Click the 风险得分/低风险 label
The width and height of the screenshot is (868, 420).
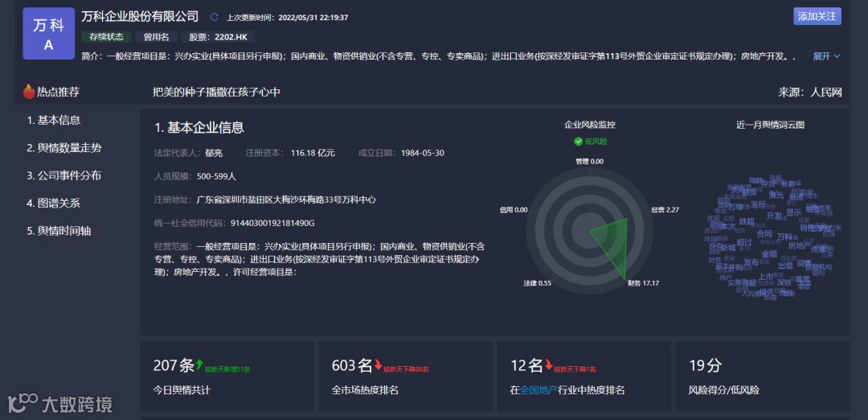tap(724, 390)
